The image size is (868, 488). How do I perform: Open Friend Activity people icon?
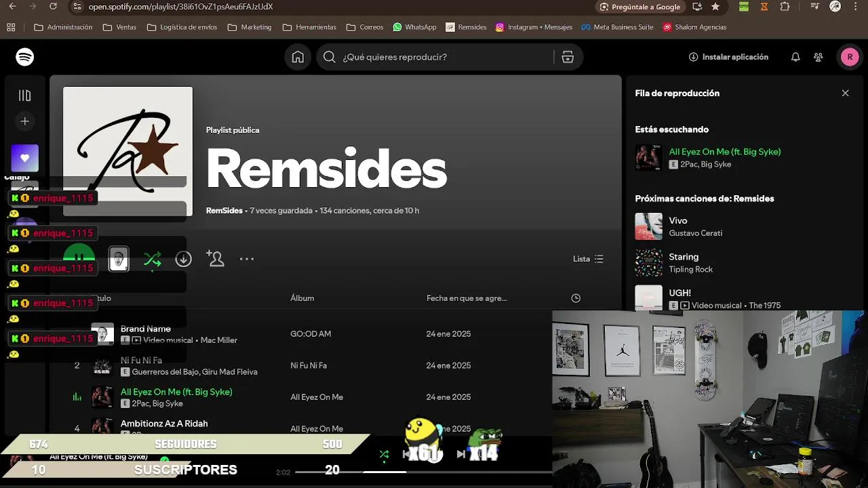[818, 57]
